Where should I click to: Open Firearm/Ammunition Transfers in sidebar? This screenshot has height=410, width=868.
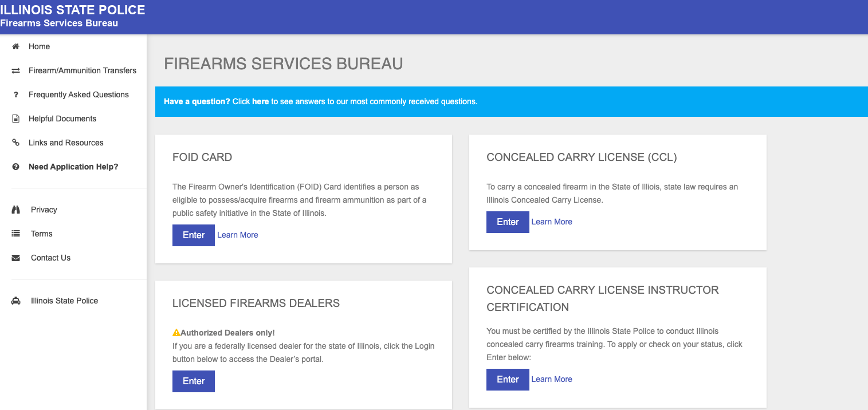(83, 70)
